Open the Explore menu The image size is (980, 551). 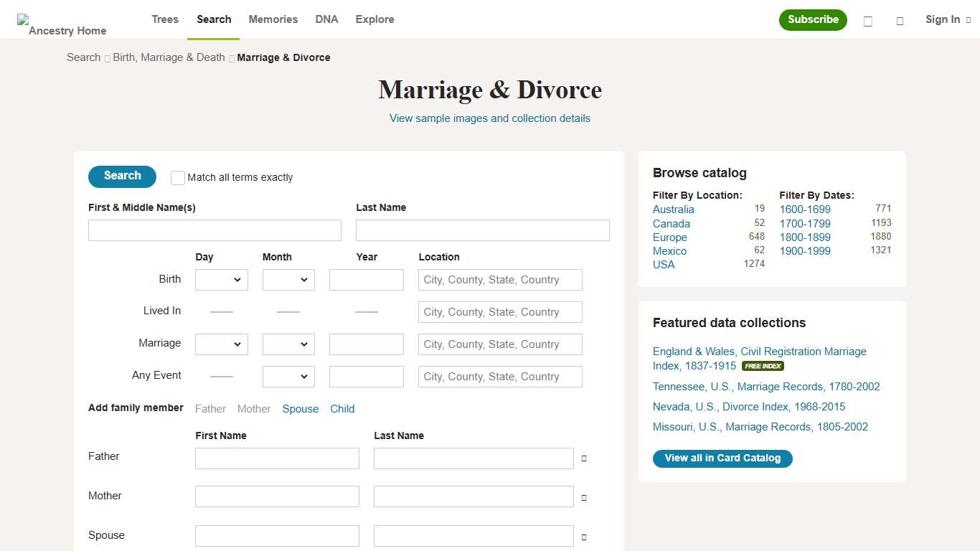tap(374, 19)
